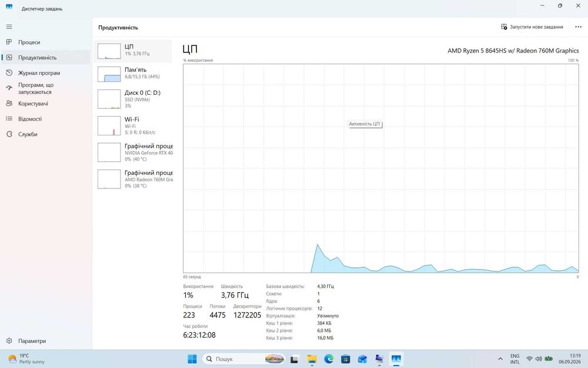
Task: Click the Параметри gear icon
Action: point(9,341)
